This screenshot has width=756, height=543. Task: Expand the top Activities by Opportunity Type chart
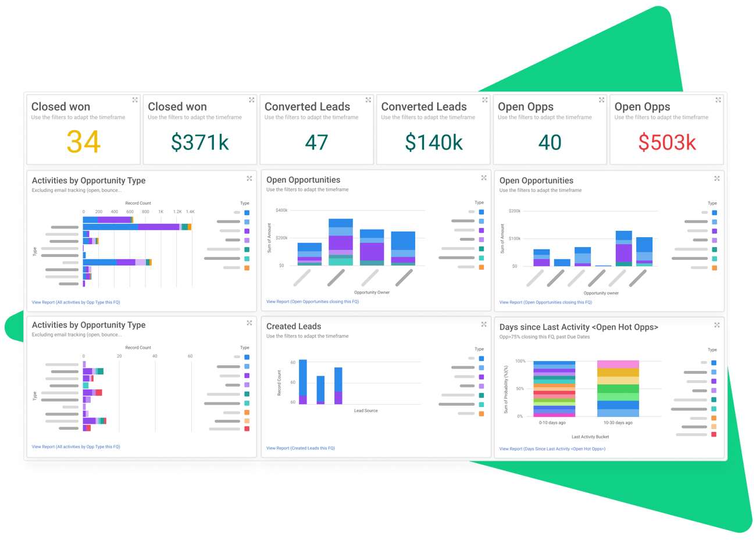tap(249, 178)
